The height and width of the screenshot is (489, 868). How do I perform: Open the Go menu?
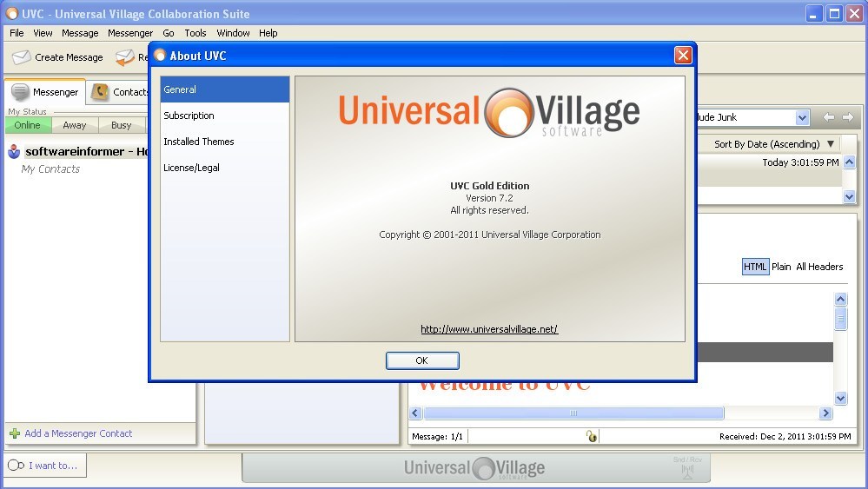pos(169,33)
